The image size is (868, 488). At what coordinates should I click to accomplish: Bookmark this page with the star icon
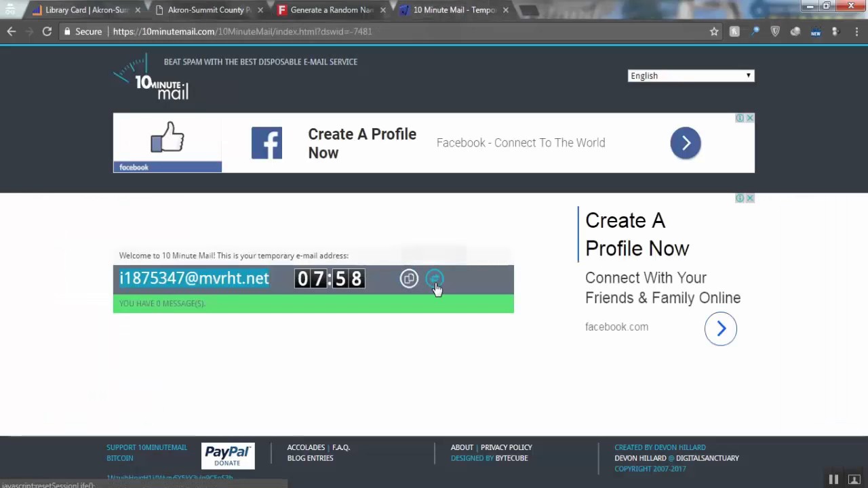pos(714,31)
